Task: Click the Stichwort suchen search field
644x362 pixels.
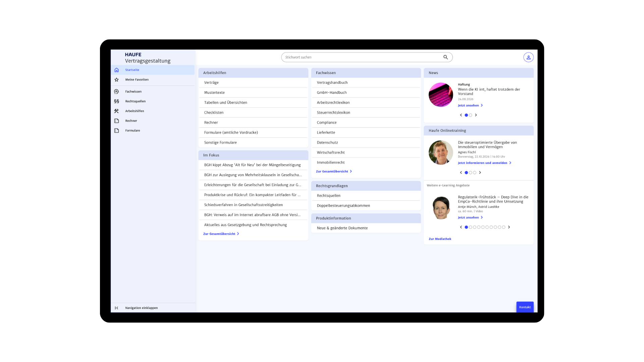Action: pos(367,57)
